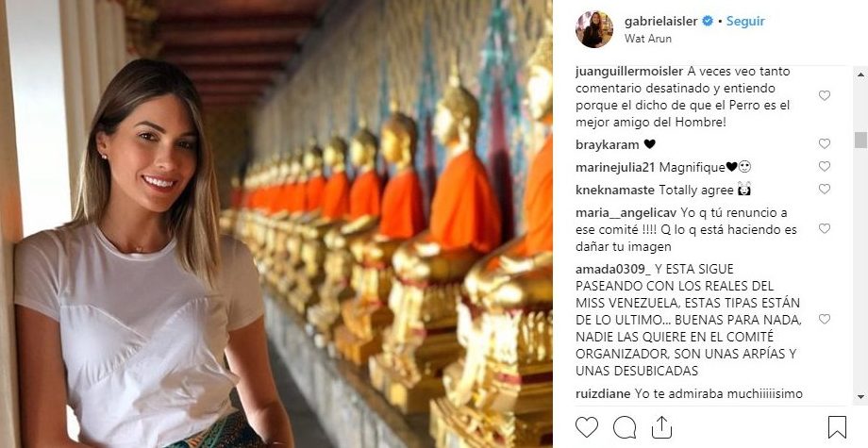Follow the account via Seguir link
The height and width of the screenshot is (448, 868).
[x=745, y=21]
